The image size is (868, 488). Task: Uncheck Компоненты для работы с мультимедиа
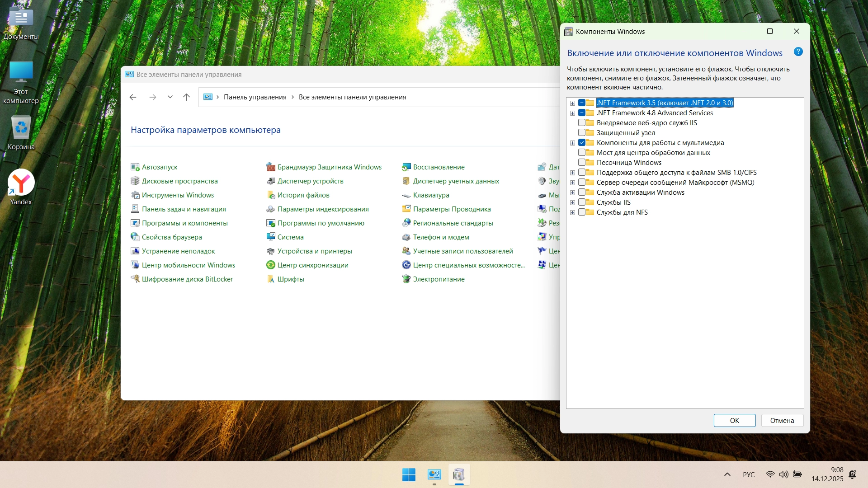click(582, 143)
